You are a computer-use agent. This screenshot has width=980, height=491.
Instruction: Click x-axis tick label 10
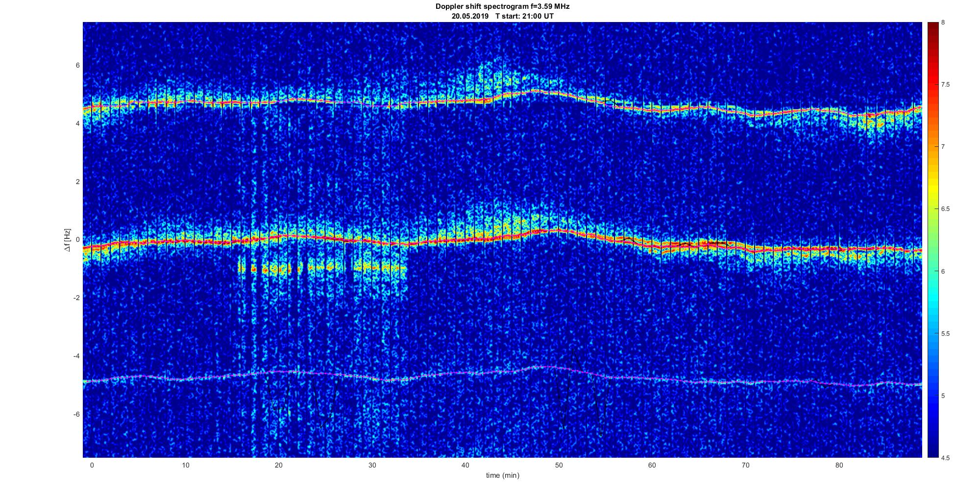(185, 465)
